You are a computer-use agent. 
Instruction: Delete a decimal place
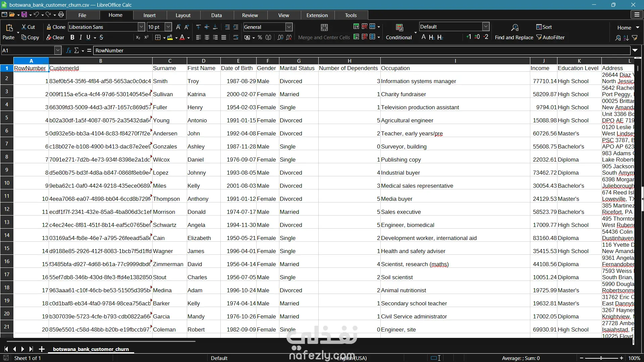(289, 38)
